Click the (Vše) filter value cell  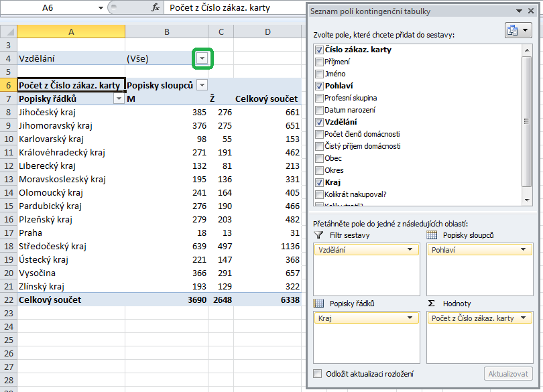pyautogui.click(x=166, y=58)
